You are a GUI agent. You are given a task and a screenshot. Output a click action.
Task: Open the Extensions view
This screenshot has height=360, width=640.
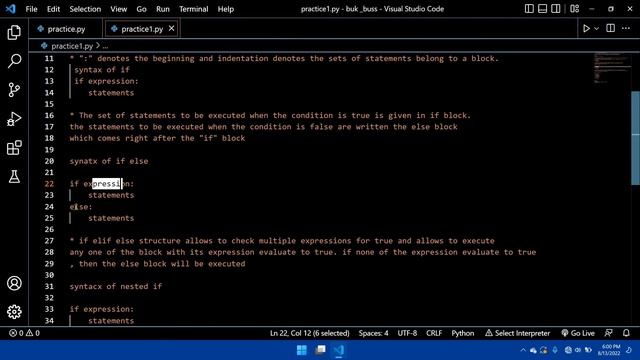point(14,148)
